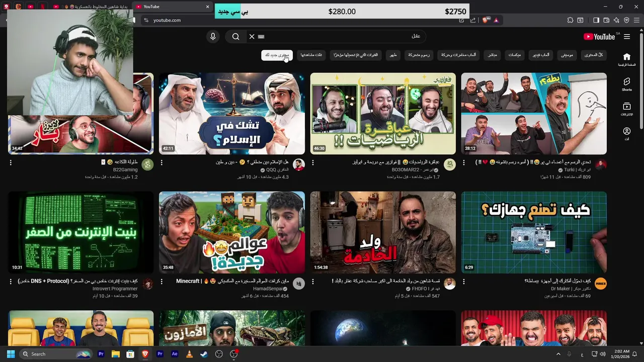Open options menu for the Turki drawing challenge video
644x362 pixels.
pyautogui.click(x=464, y=163)
